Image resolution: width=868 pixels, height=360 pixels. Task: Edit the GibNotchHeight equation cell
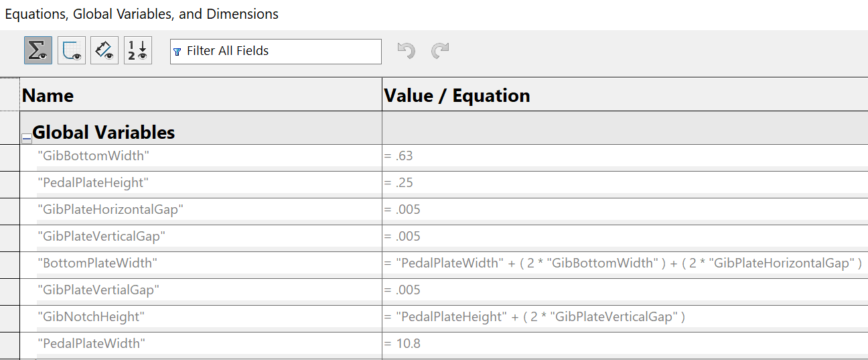625,316
